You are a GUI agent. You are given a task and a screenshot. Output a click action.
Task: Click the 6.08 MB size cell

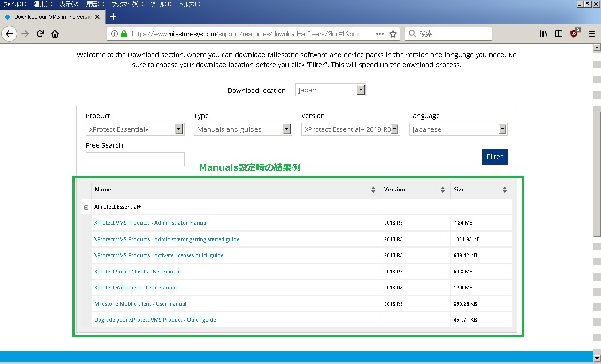coord(481,272)
